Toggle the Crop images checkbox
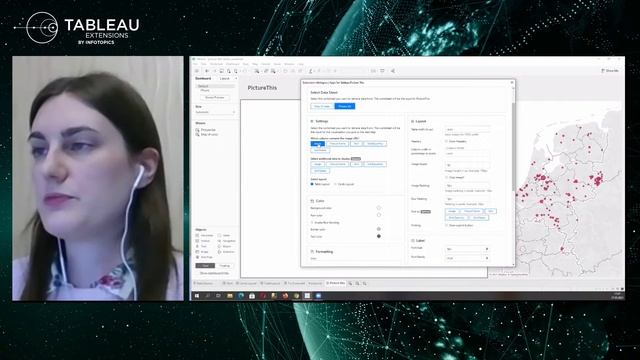The width and height of the screenshot is (640, 360). point(447,178)
